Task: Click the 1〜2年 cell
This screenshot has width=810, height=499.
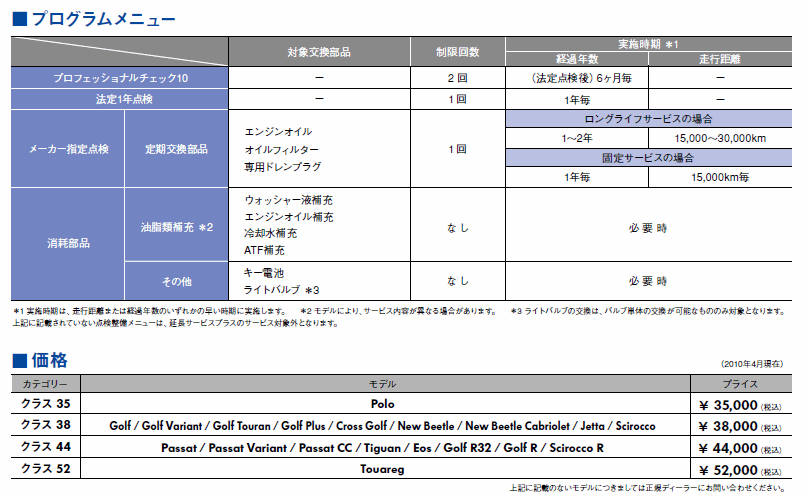Action: 577,138
